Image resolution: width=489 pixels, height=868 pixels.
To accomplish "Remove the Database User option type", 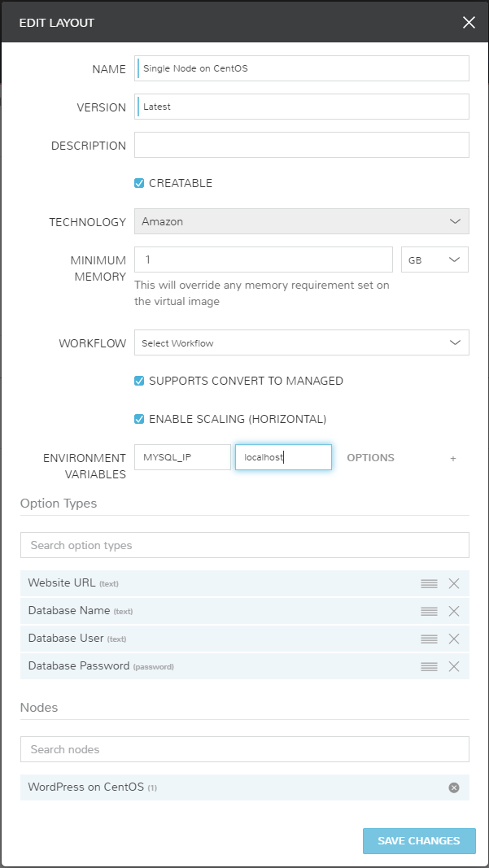I will tap(453, 639).
